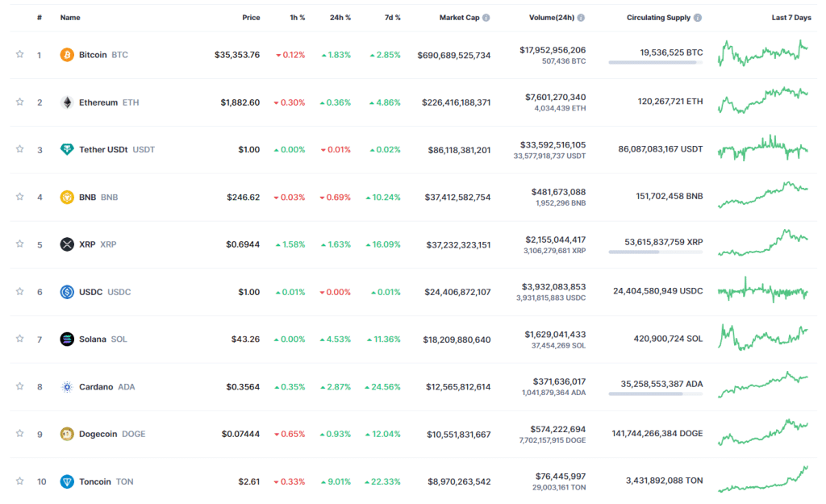Star Dogecoin in row 9
The image size is (826, 504).
click(x=19, y=433)
